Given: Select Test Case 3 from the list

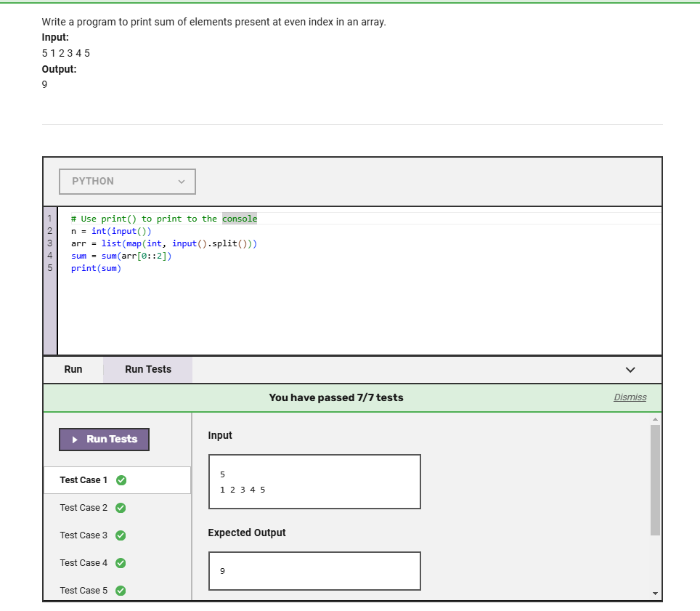Looking at the screenshot, I should [83, 535].
